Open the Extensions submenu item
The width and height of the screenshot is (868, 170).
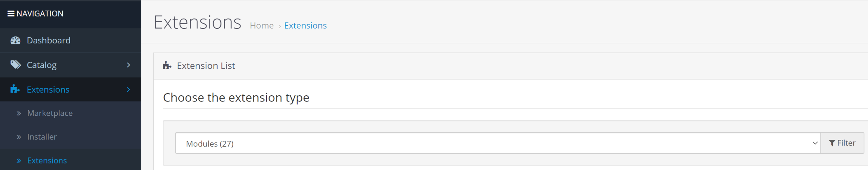(47, 161)
